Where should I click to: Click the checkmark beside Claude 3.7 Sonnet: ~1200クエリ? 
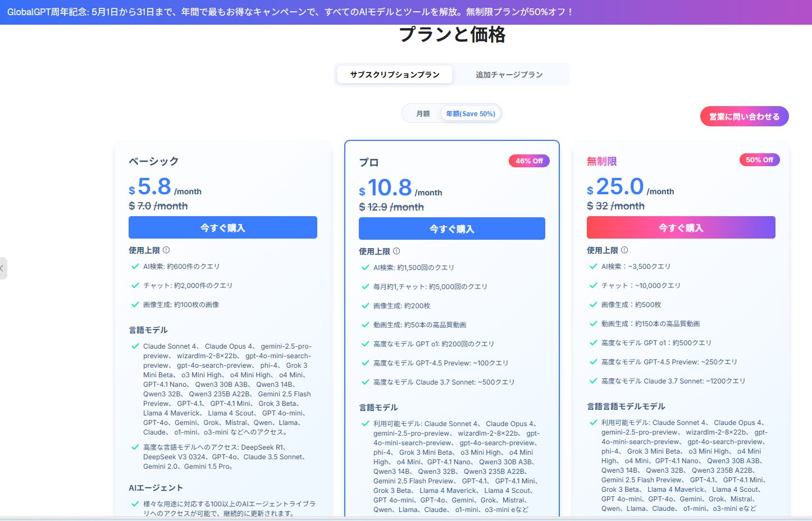pyautogui.click(x=593, y=381)
